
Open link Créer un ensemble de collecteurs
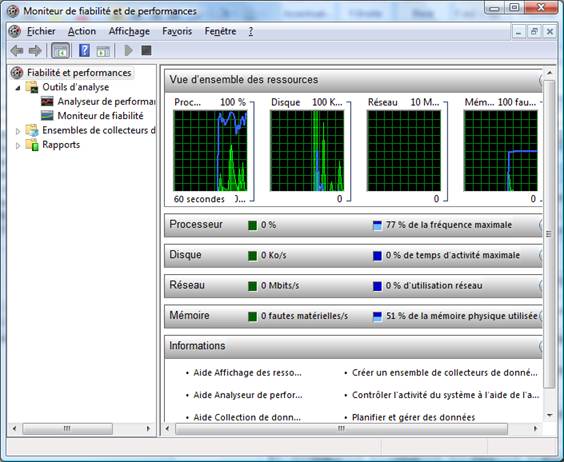click(x=445, y=373)
